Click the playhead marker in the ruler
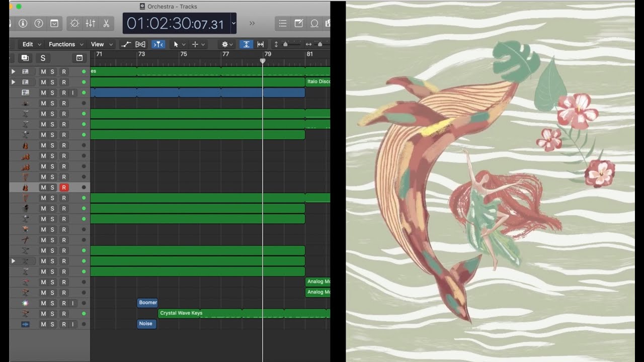The image size is (644, 362). 263,61
